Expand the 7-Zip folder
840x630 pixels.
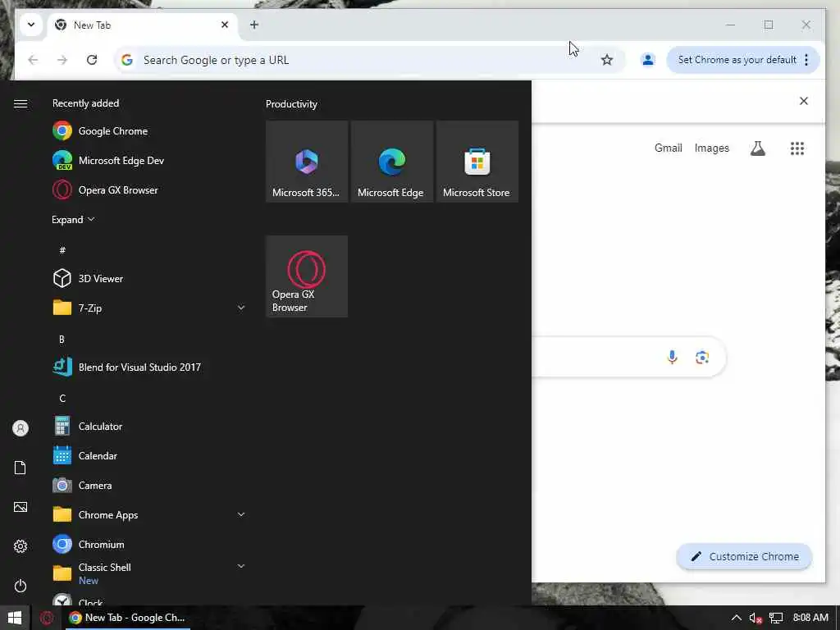241,308
